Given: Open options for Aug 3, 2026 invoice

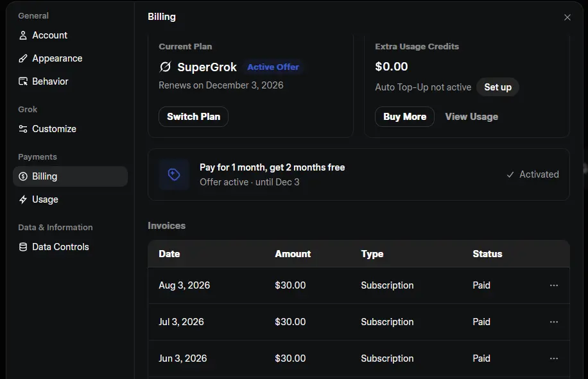Looking at the screenshot, I should (x=554, y=285).
